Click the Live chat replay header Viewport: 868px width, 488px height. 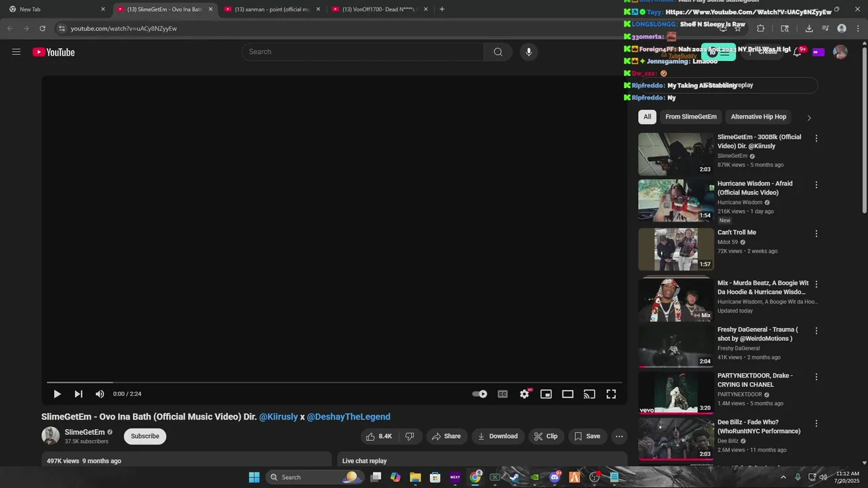click(x=364, y=461)
